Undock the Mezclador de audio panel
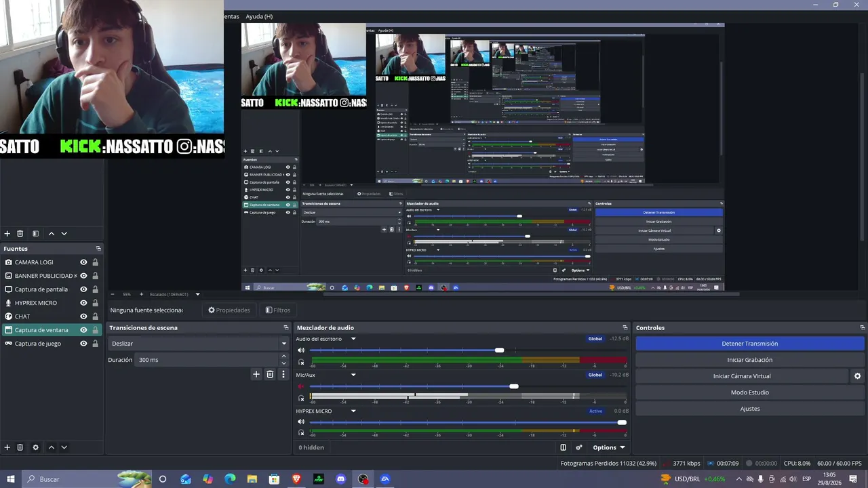Image resolution: width=868 pixels, height=488 pixels. point(625,328)
